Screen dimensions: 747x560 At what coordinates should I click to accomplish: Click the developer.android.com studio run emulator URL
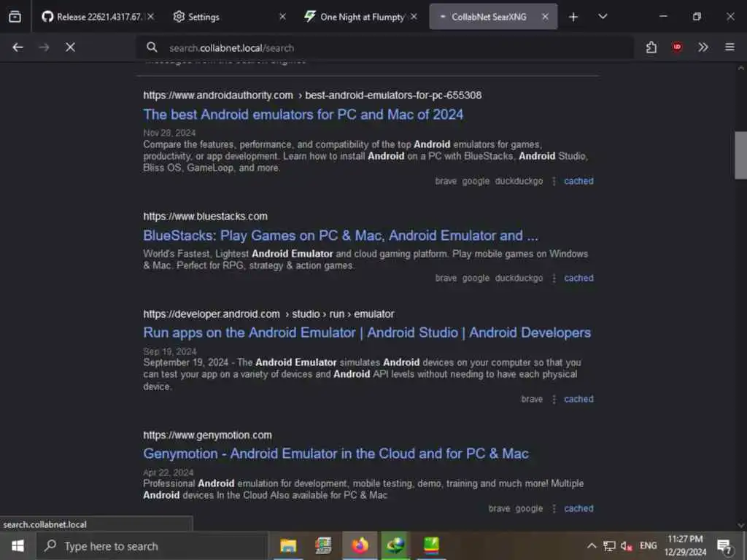click(268, 314)
